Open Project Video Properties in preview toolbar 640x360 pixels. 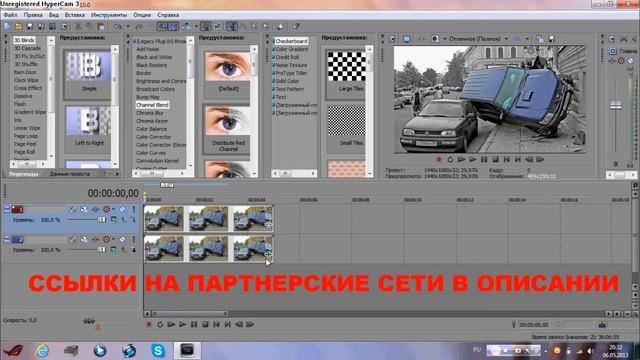392,39
